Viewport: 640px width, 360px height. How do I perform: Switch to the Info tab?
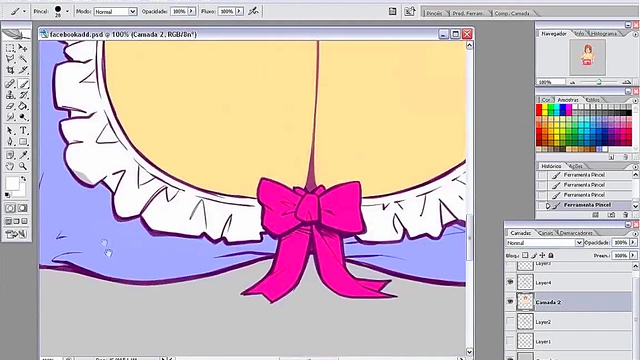click(580, 34)
